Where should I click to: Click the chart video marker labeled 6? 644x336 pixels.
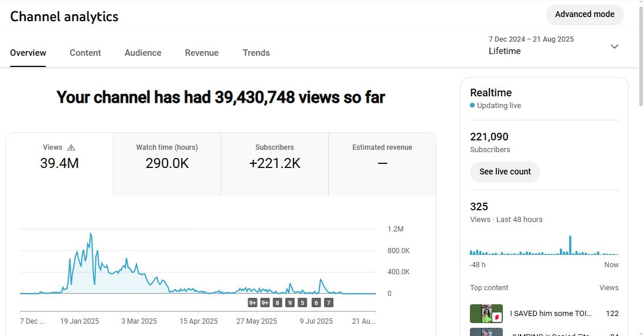click(316, 303)
